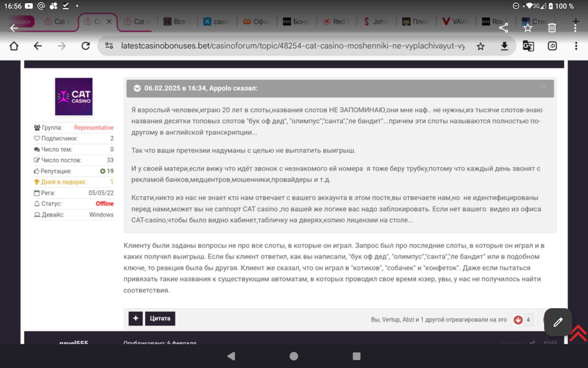Open the Representative group link
Viewport: 588px width, 368px height.
tap(94, 128)
